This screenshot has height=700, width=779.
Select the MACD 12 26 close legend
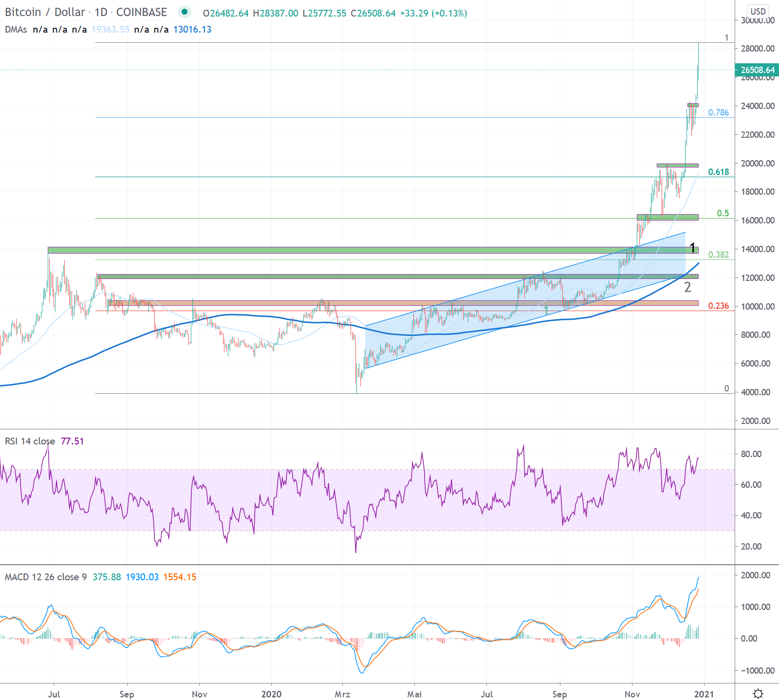tap(45, 577)
